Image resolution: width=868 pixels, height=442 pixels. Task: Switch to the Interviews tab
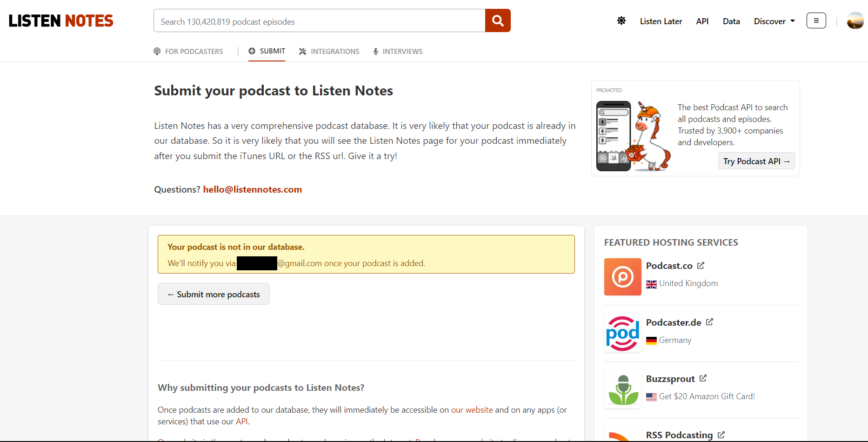(x=398, y=51)
